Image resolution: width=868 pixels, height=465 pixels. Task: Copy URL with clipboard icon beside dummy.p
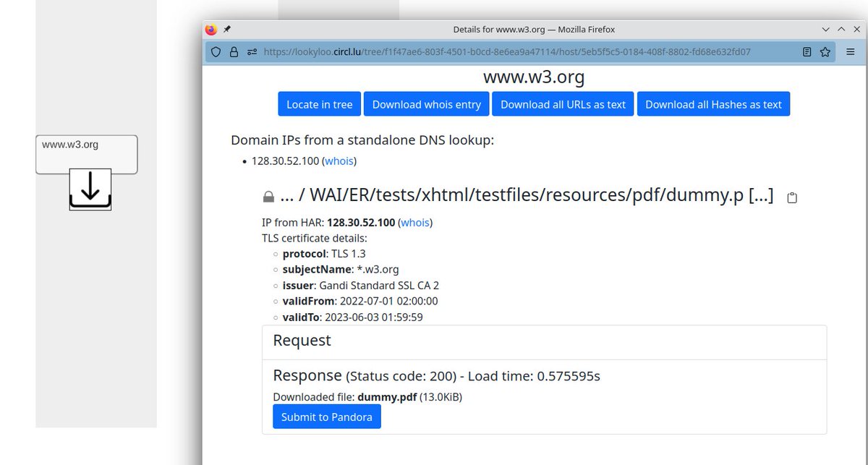click(792, 197)
